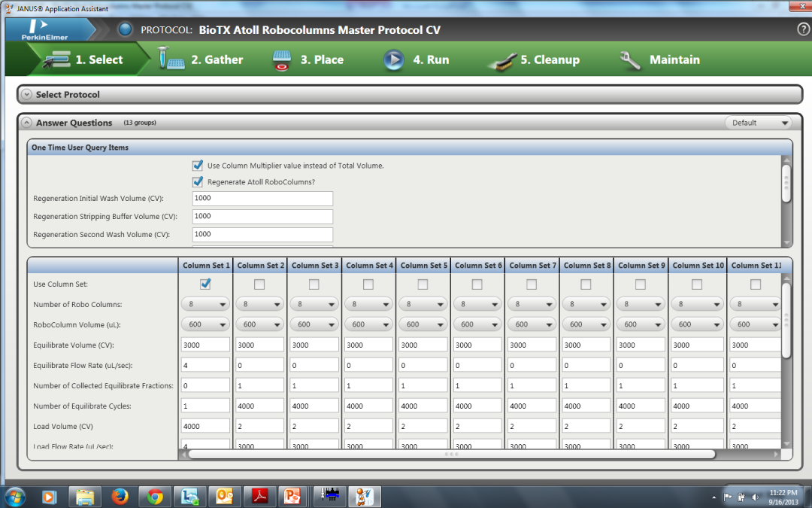Click the volume speaker tray icon
The height and width of the screenshot is (508, 812).
(x=755, y=497)
